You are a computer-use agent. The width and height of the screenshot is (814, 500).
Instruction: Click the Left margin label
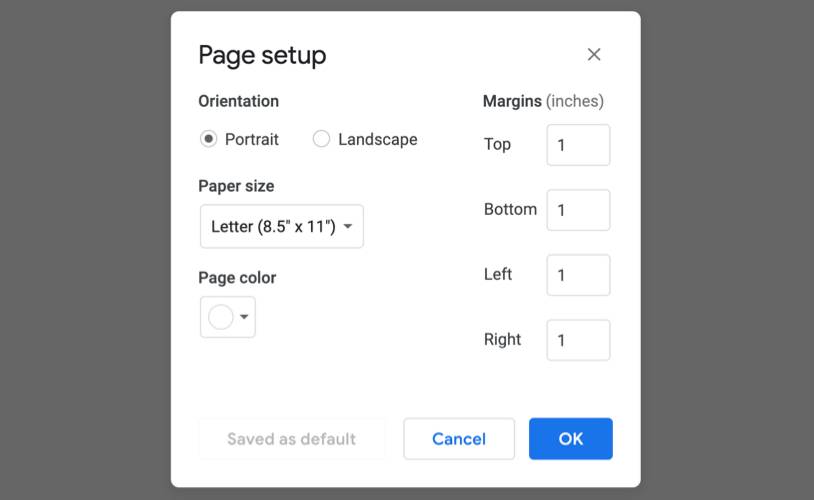(498, 274)
